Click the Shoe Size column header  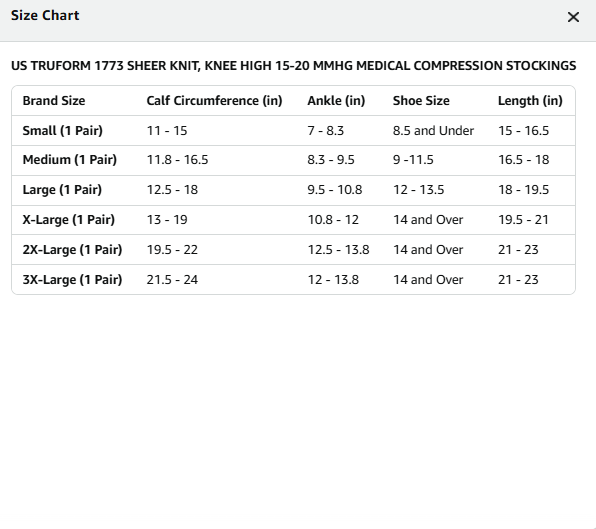tap(421, 101)
